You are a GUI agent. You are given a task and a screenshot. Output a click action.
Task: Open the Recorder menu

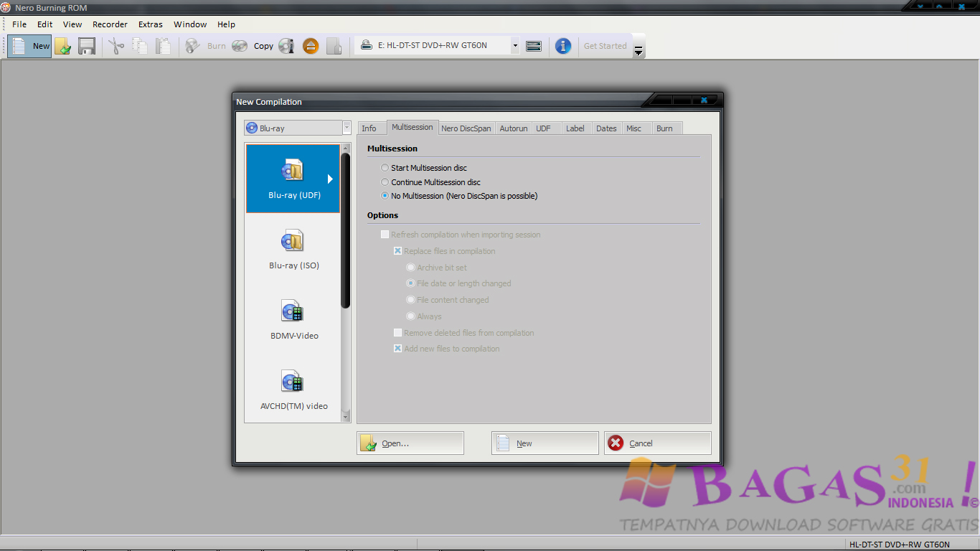(x=110, y=24)
